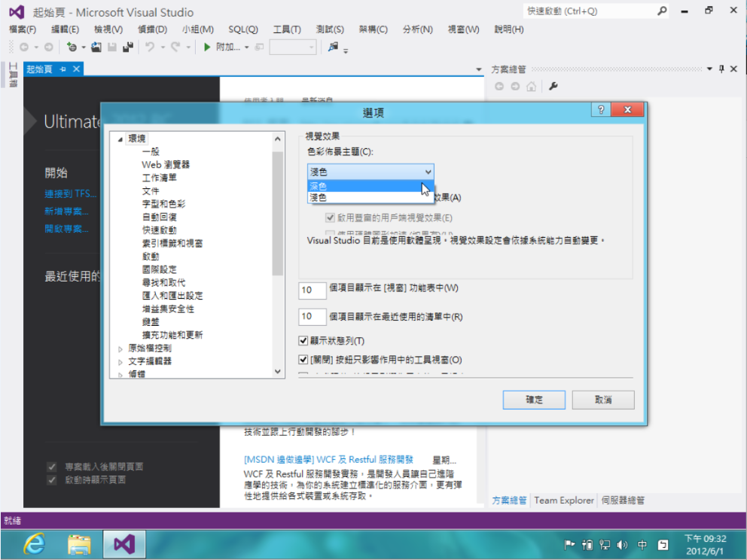Image resolution: width=747 pixels, height=560 pixels.
Task: Click the Visual Studio taskbar icon
Action: click(124, 544)
